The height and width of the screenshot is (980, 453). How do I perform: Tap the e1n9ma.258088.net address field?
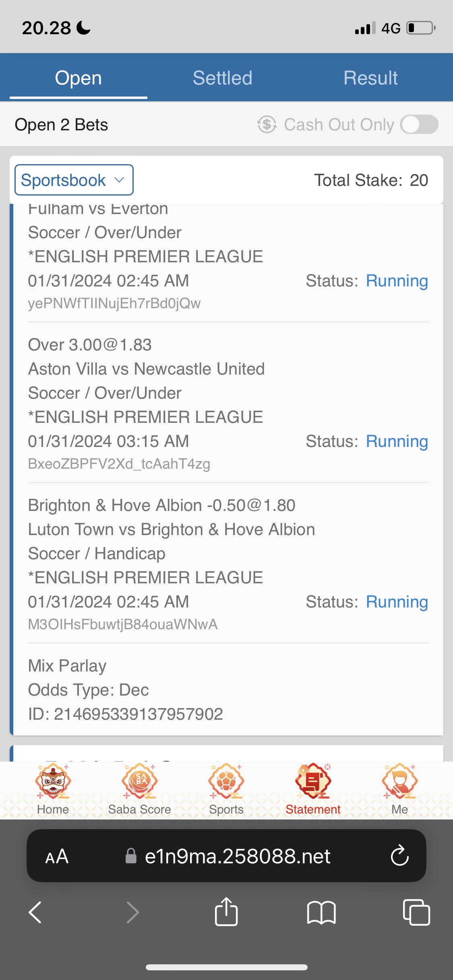[238, 856]
